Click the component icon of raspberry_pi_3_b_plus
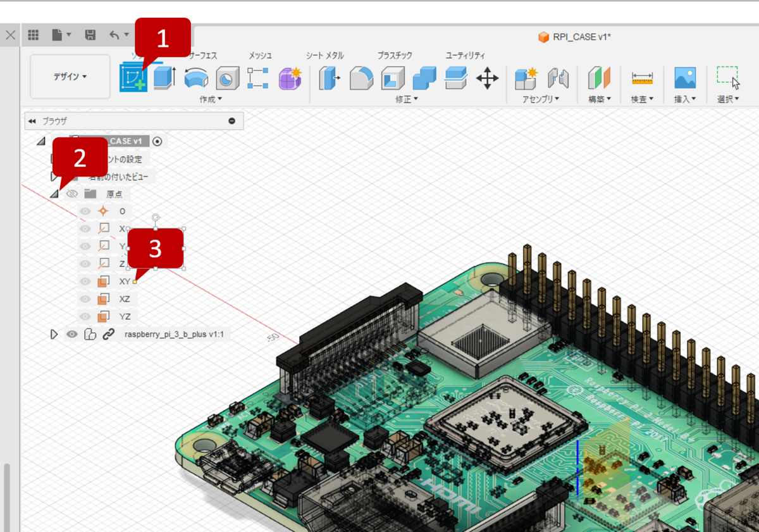 [90, 334]
